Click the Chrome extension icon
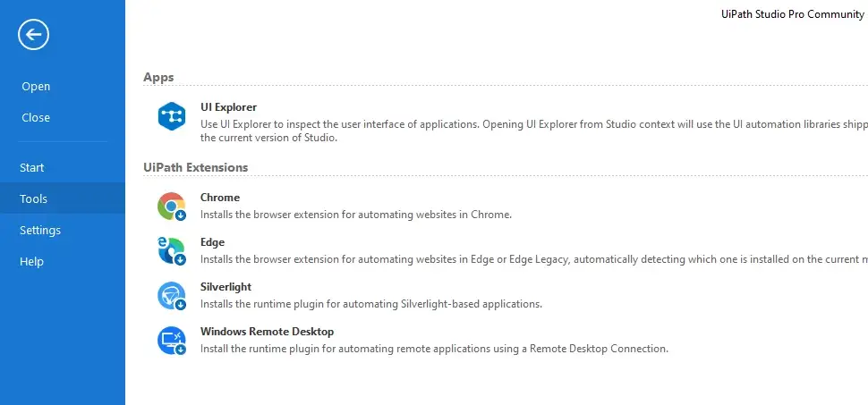Viewport: 868px width, 405px height. (x=172, y=206)
